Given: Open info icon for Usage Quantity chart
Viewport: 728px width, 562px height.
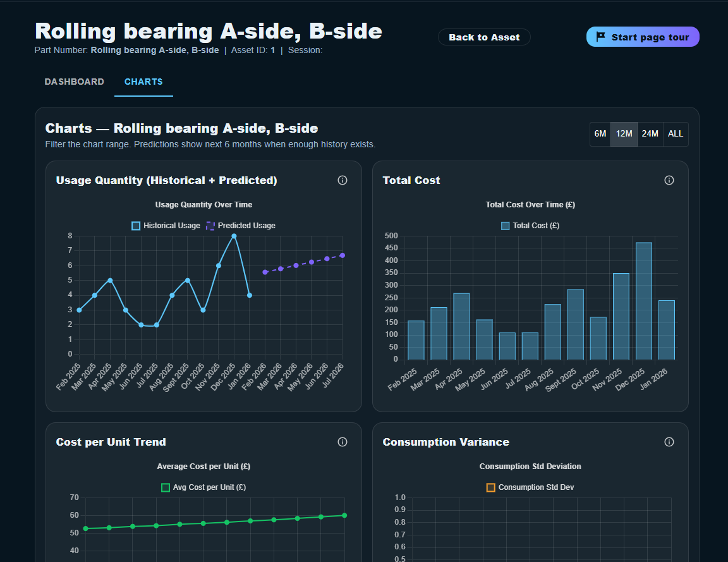Looking at the screenshot, I should pyautogui.click(x=343, y=180).
